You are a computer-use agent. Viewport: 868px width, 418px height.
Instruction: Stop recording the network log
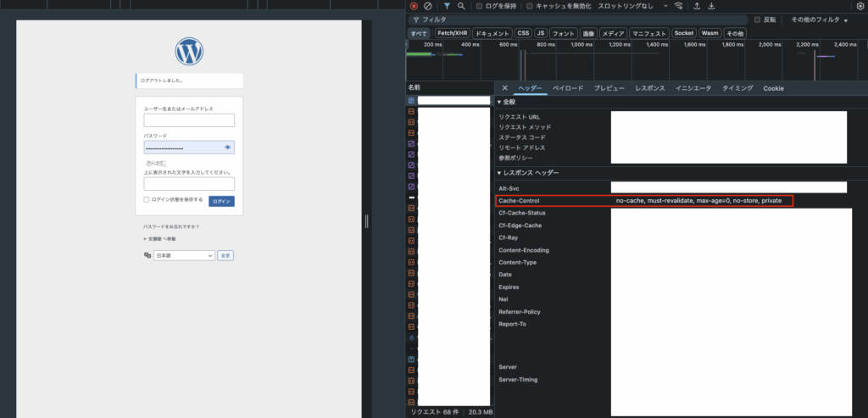[x=414, y=6]
